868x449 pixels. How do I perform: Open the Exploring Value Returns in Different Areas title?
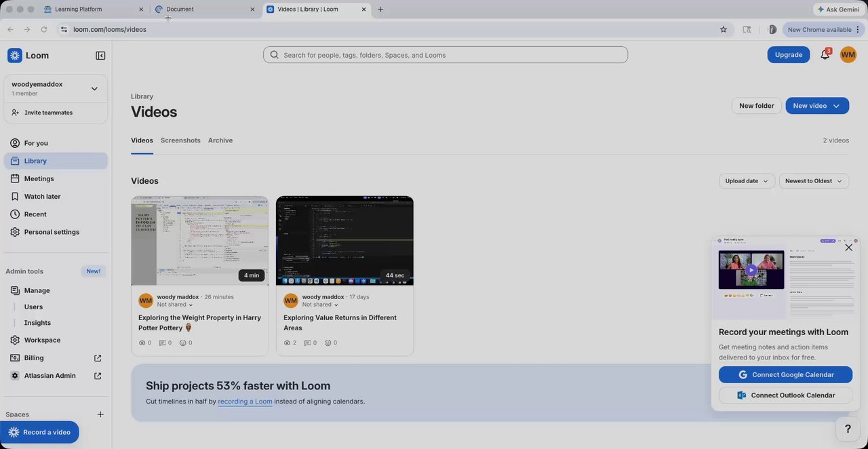point(340,323)
